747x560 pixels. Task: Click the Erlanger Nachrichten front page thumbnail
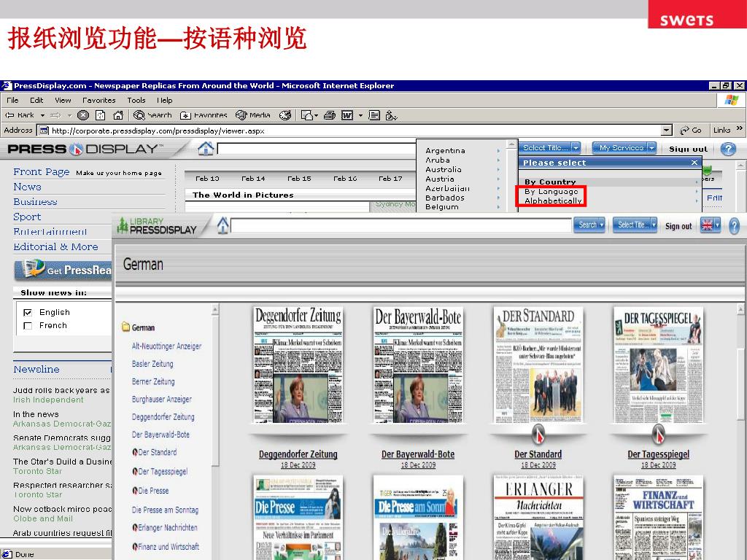point(538,517)
